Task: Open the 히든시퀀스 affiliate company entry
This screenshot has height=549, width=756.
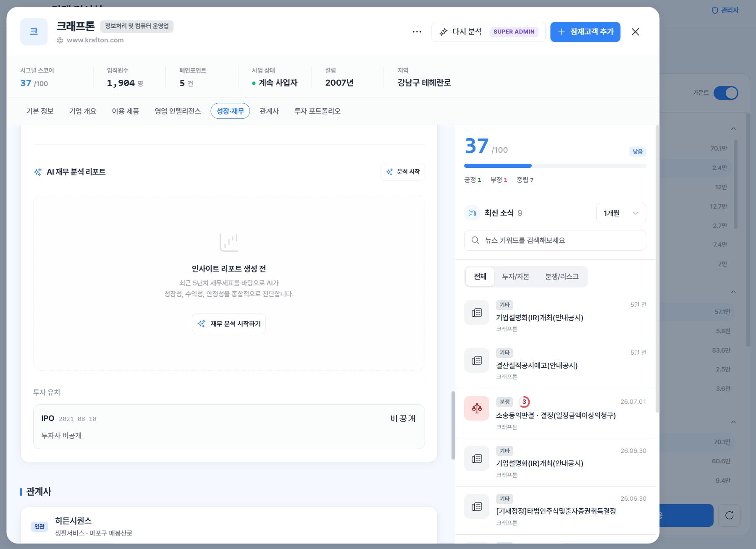Action: 229,526
